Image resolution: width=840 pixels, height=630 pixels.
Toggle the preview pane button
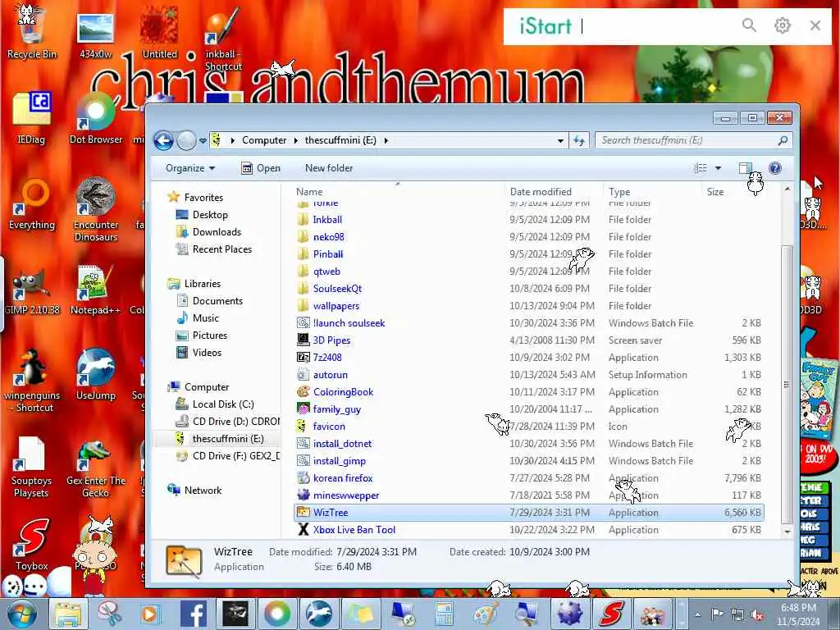(x=745, y=168)
